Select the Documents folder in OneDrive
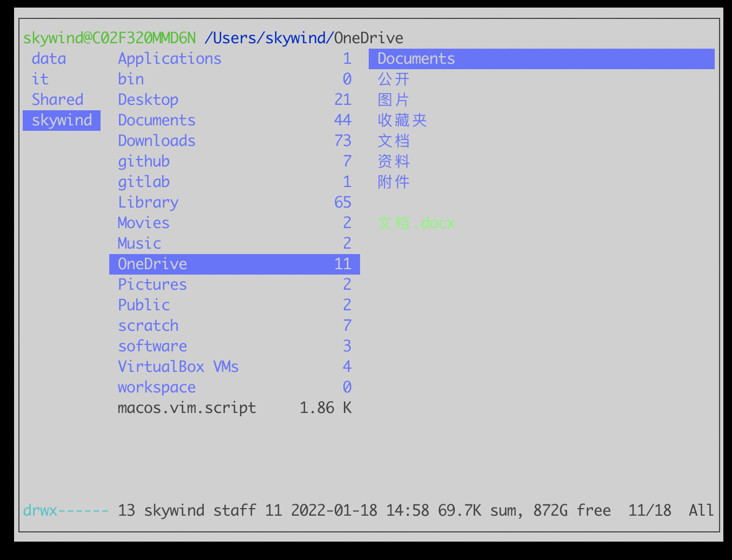The height and width of the screenshot is (560, 732). [x=415, y=58]
